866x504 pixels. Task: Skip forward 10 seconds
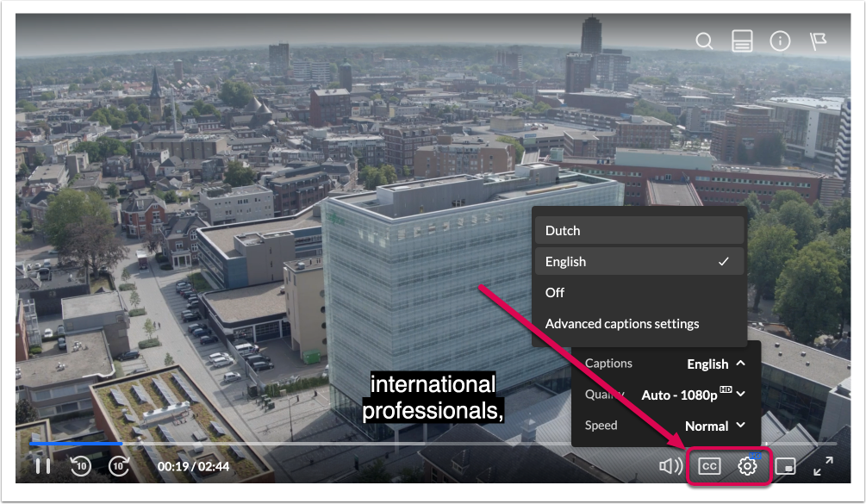tap(118, 466)
